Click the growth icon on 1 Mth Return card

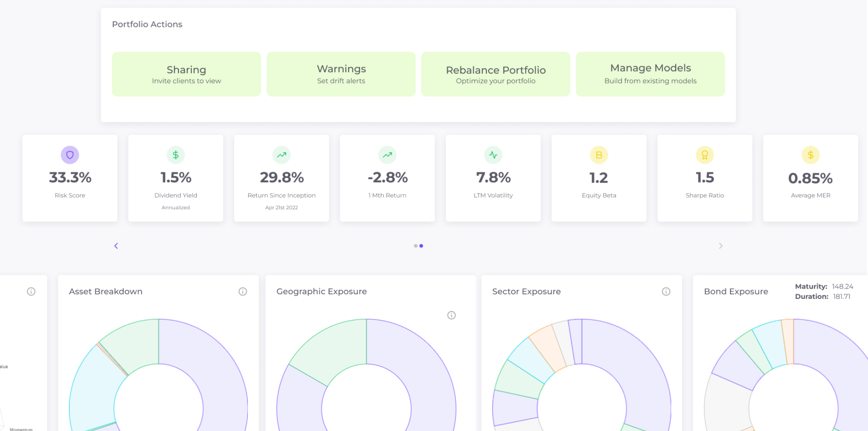tap(387, 155)
